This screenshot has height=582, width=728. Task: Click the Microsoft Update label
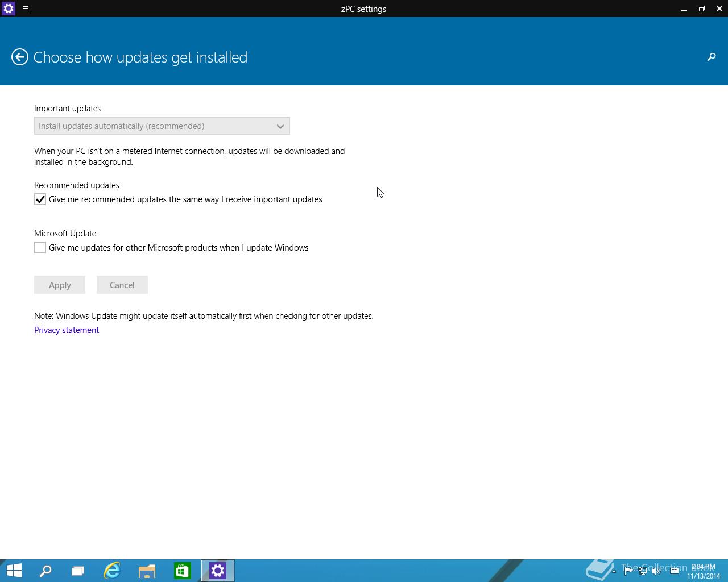(x=65, y=234)
